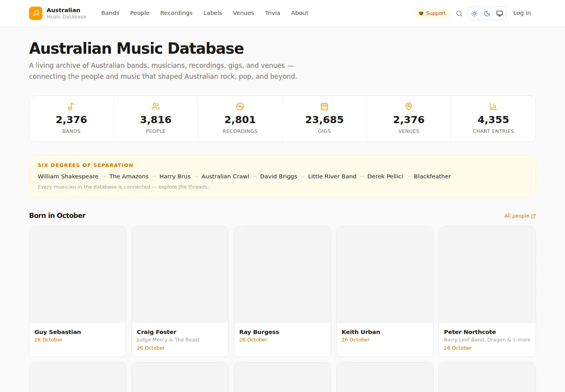Open the People menu item

click(140, 13)
